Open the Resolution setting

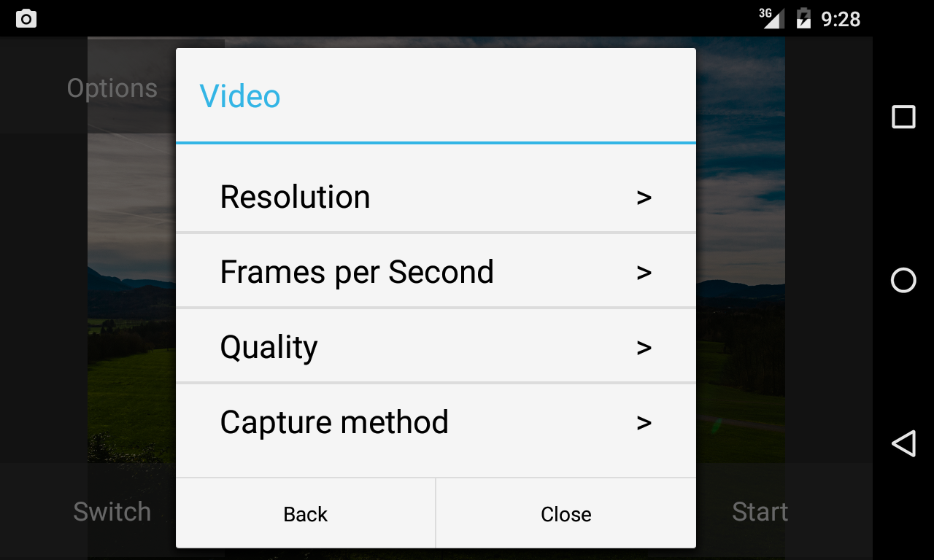tap(436, 197)
